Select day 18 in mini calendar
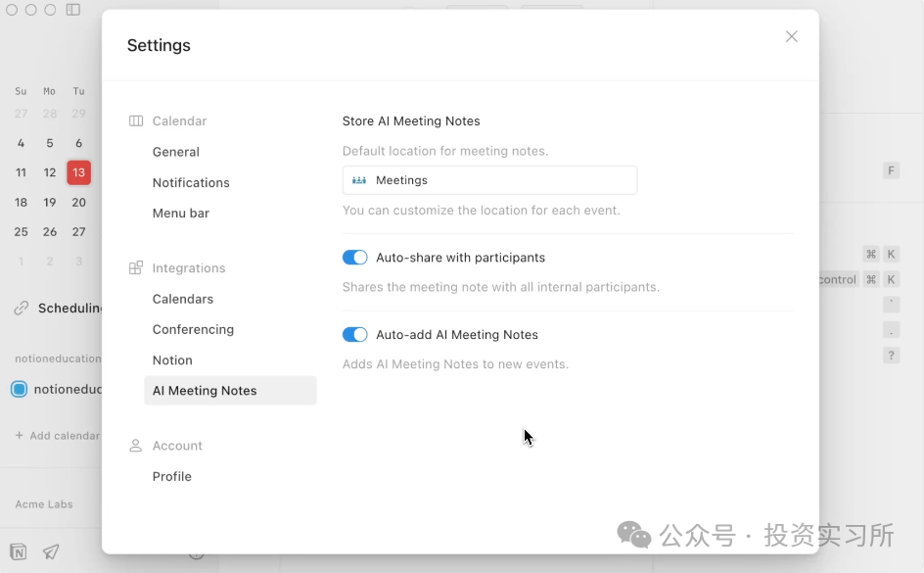Image resolution: width=924 pixels, height=573 pixels. [x=21, y=202]
